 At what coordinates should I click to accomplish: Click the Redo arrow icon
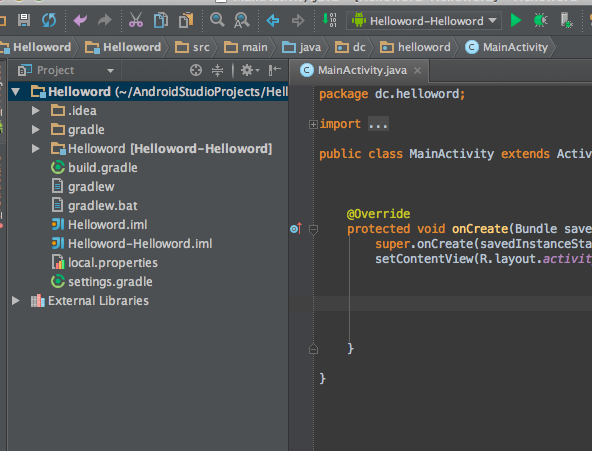105,20
